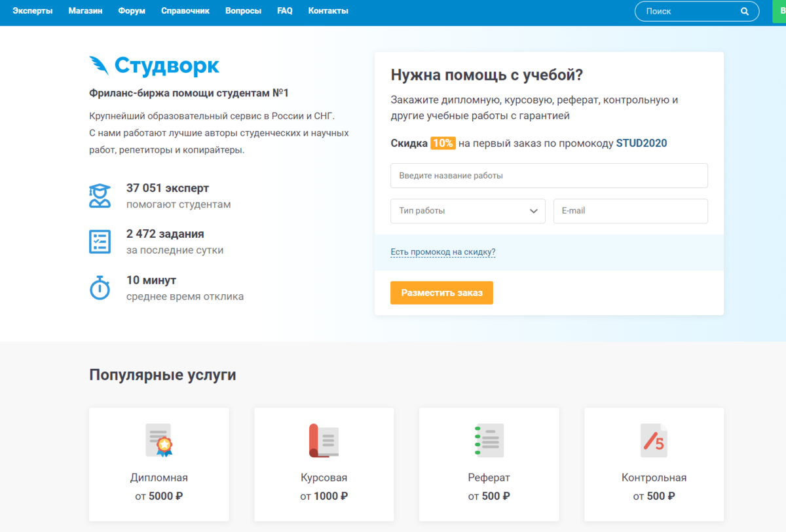The height and width of the screenshot is (532, 786).
Task: Select the Дипломная service card title
Action: coord(159,478)
